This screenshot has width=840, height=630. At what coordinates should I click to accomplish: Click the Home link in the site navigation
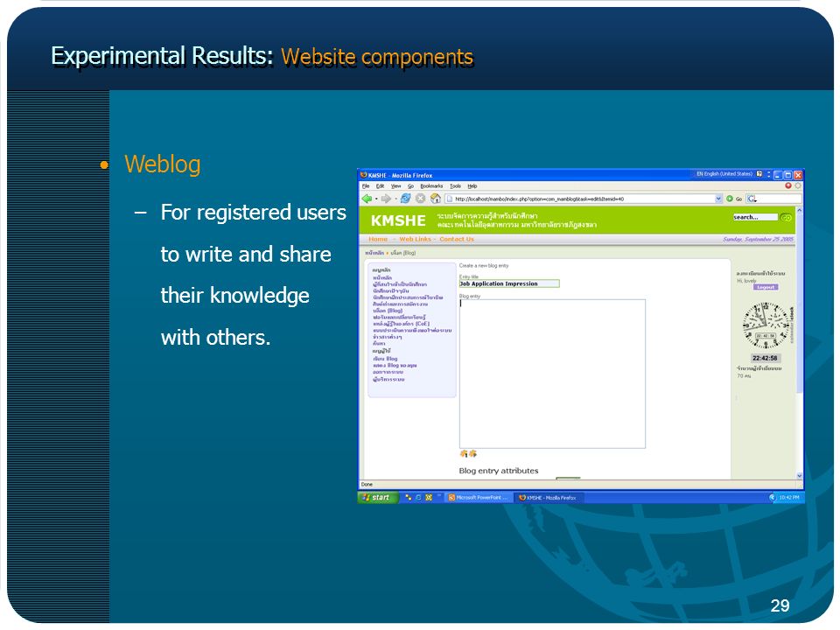(378, 240)
